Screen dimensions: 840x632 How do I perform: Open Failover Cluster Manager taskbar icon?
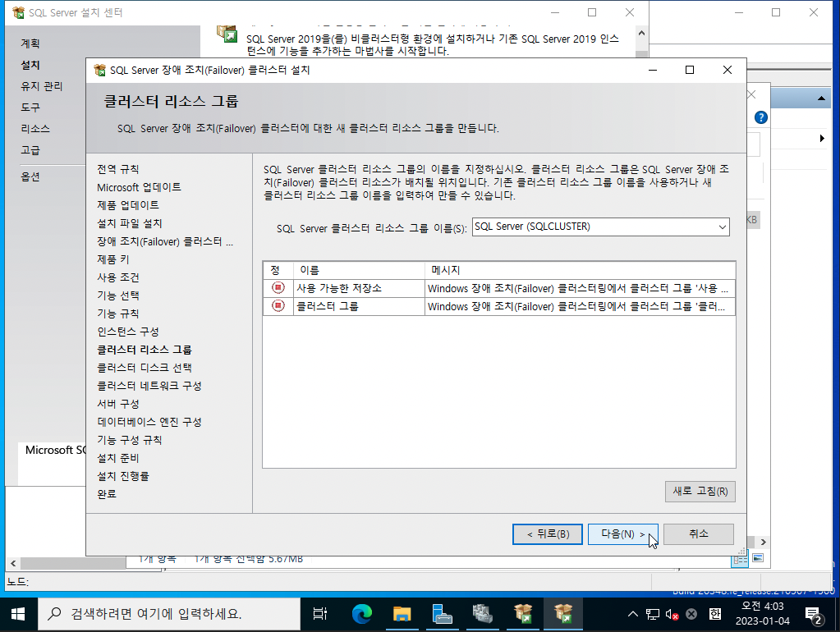click(482, 614)
